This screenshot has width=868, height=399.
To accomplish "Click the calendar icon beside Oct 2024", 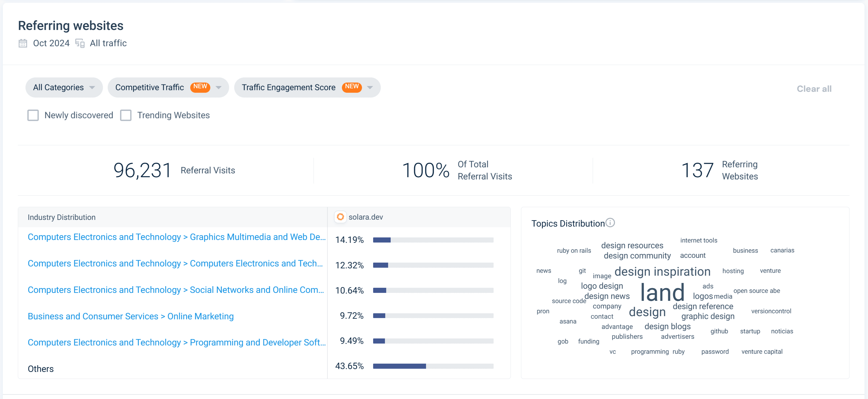I will click(23, 44).
